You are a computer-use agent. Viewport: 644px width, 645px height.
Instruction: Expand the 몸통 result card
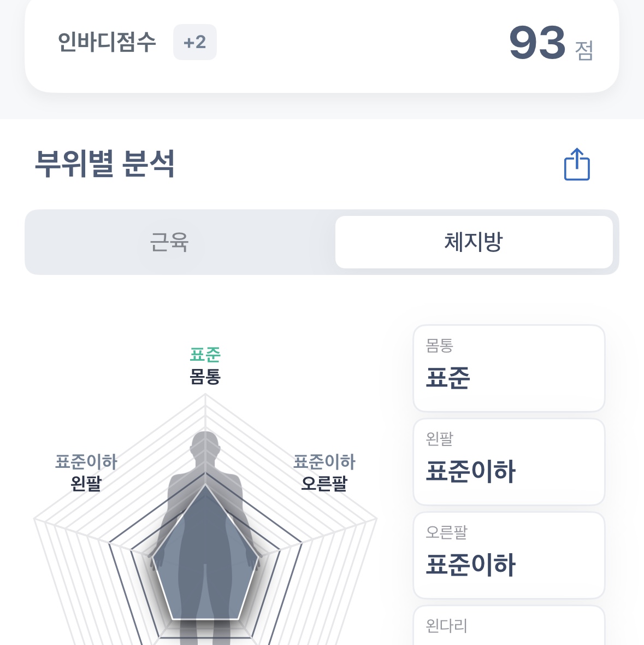pyautogui.click(x=508, y=368)
